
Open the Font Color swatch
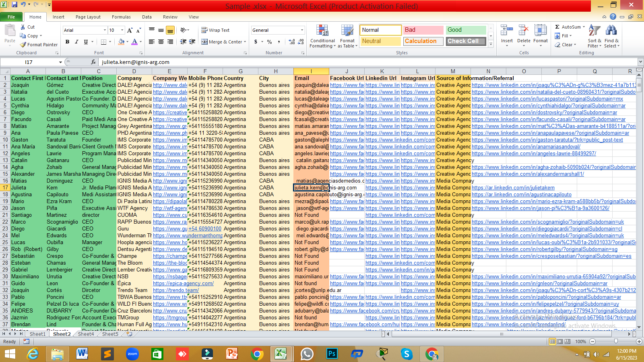[134, 42]
